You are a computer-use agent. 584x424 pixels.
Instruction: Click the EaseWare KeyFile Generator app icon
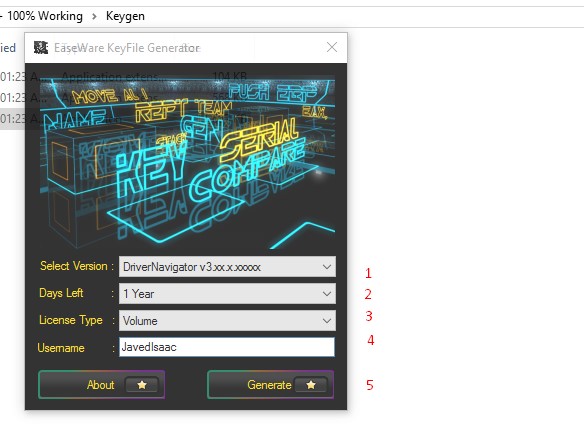41,48
